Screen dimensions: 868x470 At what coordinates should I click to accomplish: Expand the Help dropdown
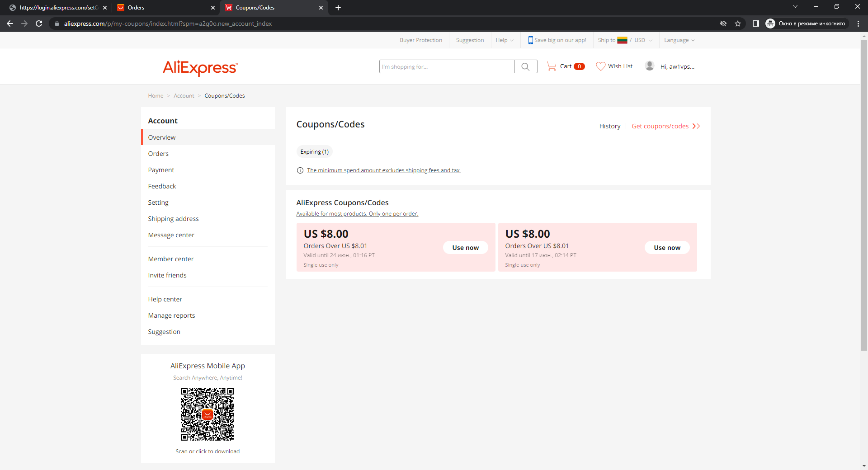(x=505, y=40)
